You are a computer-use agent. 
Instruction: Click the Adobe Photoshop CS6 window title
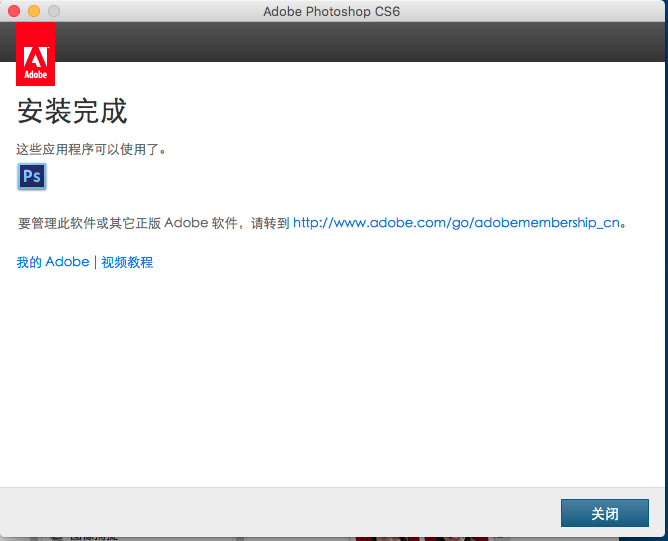(331, 12)
